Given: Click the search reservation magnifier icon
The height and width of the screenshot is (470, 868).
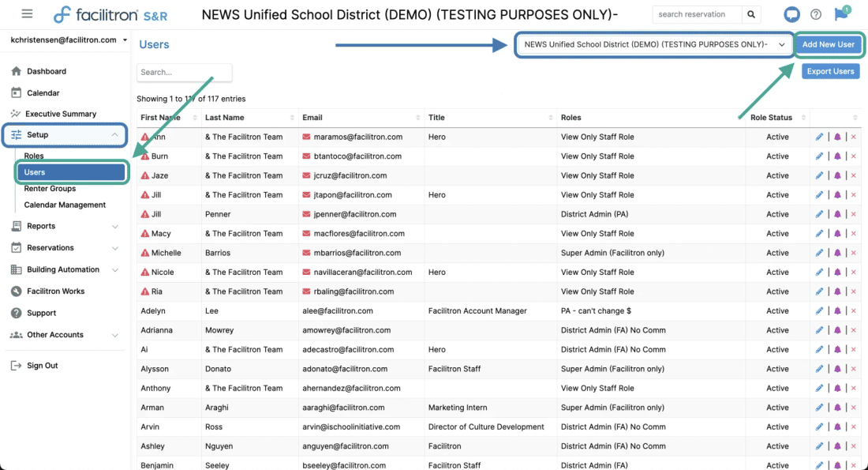Looking at the screenshot, I should click(751, 14).
